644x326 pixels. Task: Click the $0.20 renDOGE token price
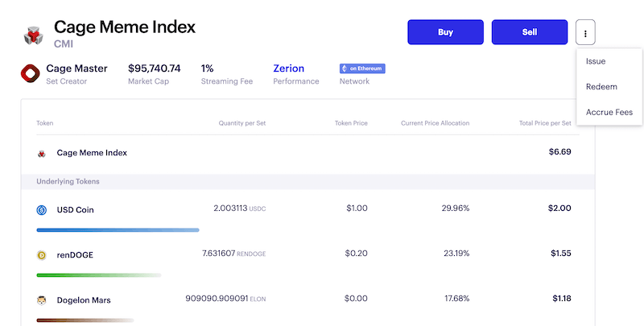[x=357, y=254]
